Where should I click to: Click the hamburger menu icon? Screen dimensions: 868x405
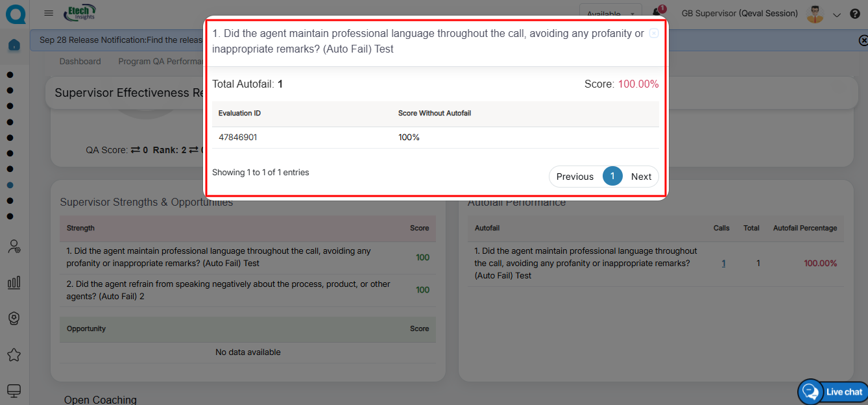(49, 13)
